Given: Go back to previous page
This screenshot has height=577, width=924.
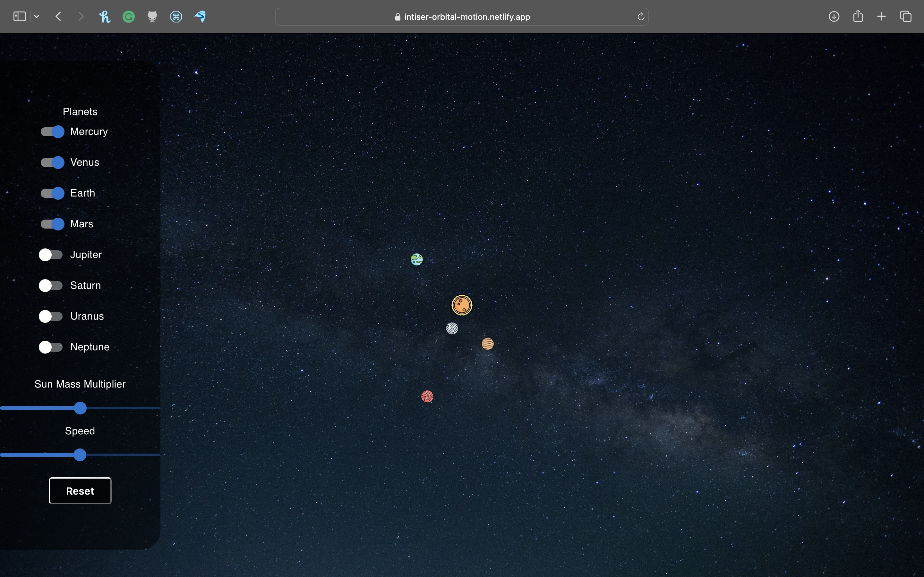Looking at the screenshot, I should coord(58,16).
